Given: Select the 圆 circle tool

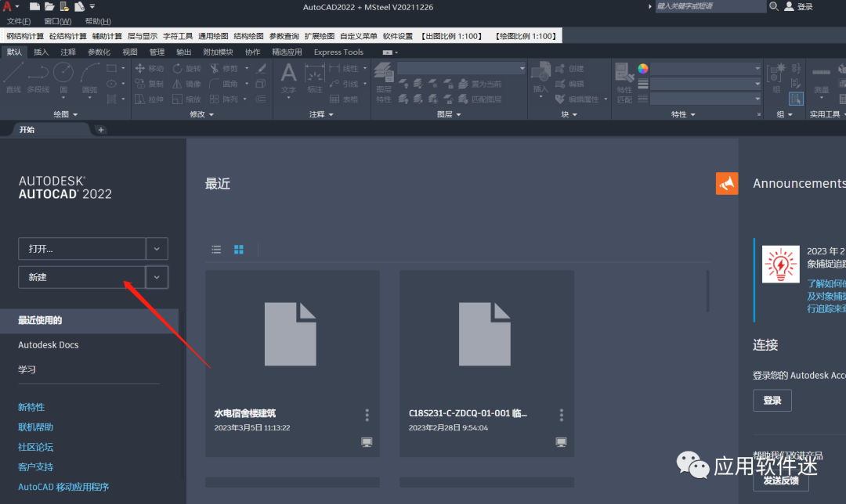Looking at the screenshot, I should pyautogui.click(x=63, y=79).
